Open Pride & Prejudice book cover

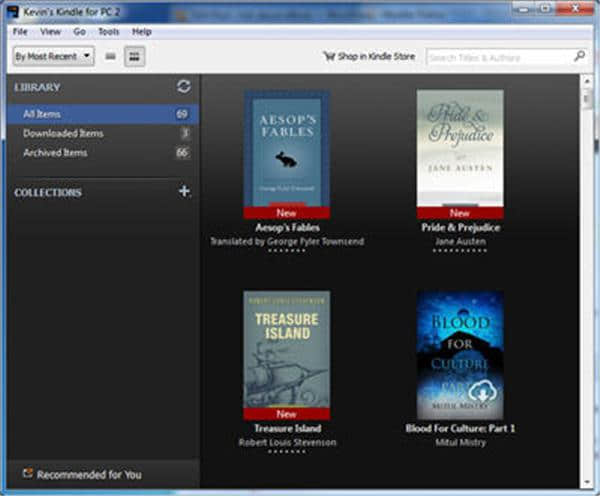pos(459,148)
